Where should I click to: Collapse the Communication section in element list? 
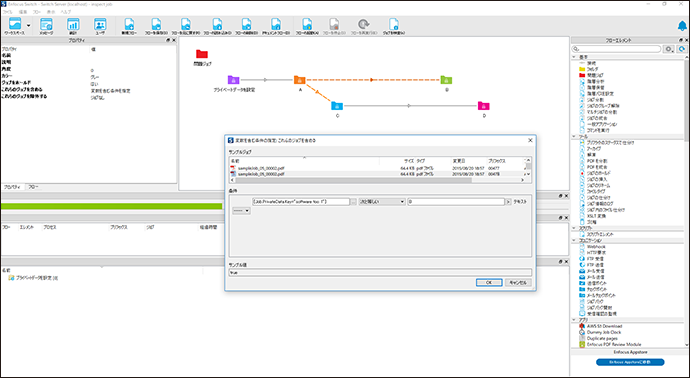pos(574,241)
